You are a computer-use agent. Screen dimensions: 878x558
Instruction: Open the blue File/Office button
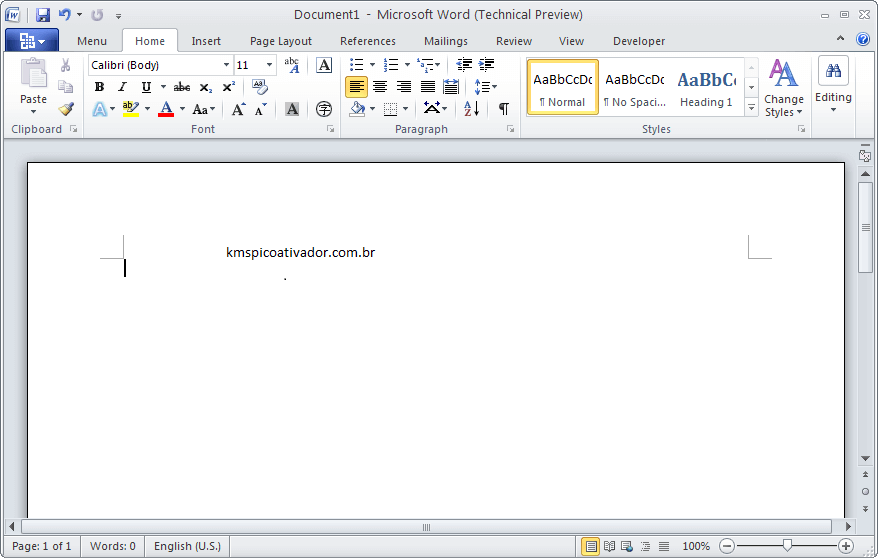coord(32,40)
